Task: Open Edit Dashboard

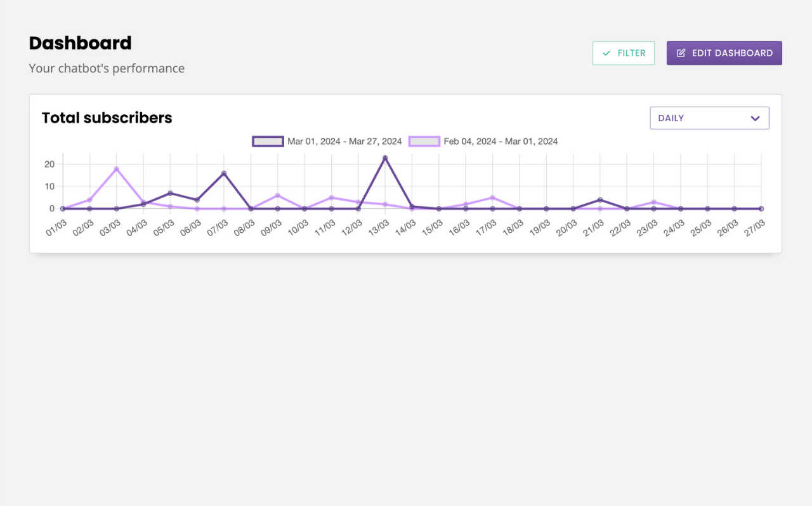Action: point(724,53)
